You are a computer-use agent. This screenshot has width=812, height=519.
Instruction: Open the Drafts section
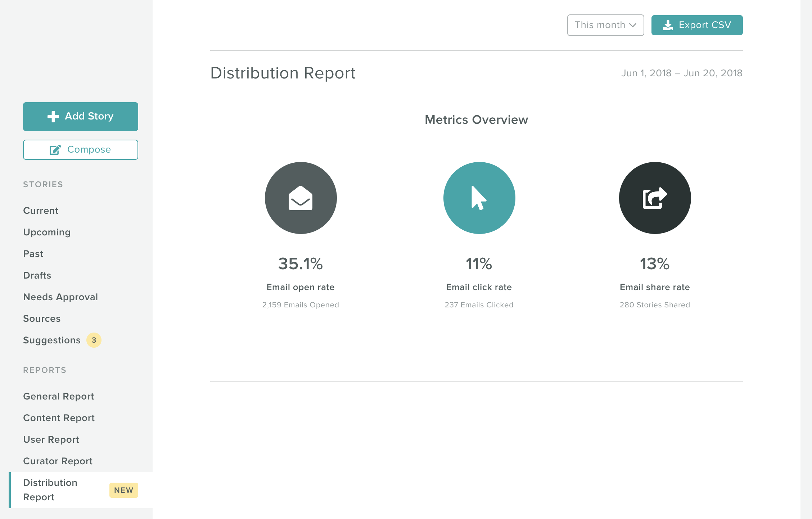[37, 275]
